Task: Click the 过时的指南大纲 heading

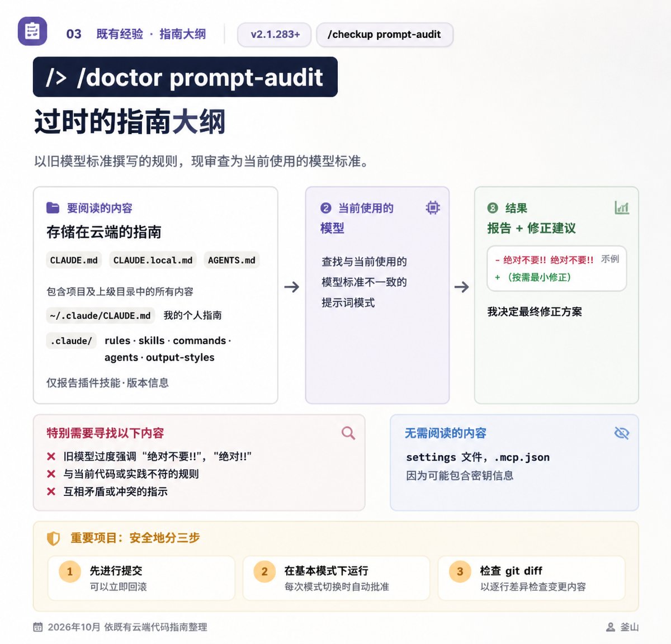Action: tap(130, 122)
